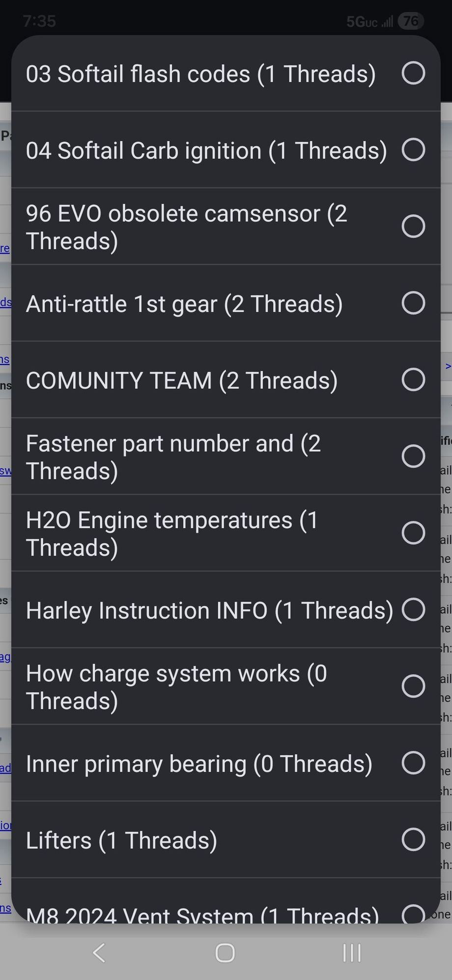The height and width of the screenshot is (980, 452).
Task: Select the 03 Softail flash codes radio button
Action: (413, 73)
